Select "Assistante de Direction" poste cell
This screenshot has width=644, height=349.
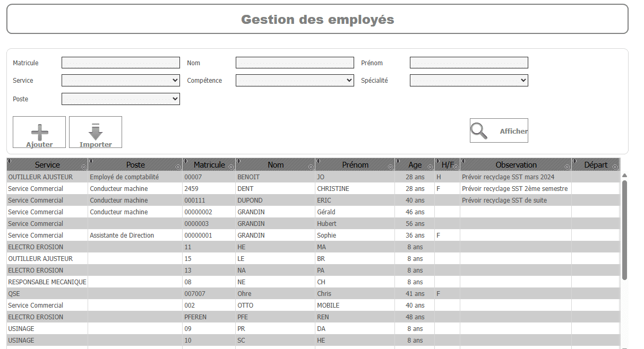point(135,235)
